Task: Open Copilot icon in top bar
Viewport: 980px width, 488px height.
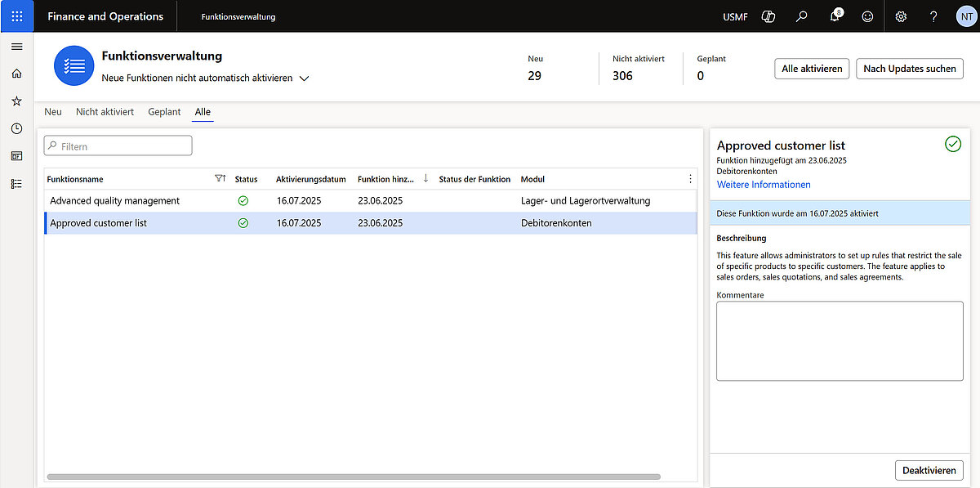Action: (x=768, y=16)
